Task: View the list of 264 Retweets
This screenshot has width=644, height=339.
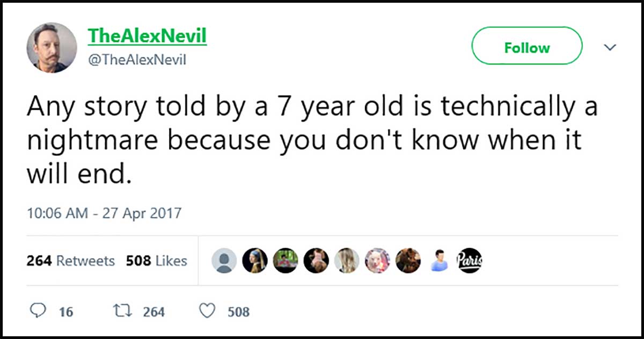Action: click(70, 261)
